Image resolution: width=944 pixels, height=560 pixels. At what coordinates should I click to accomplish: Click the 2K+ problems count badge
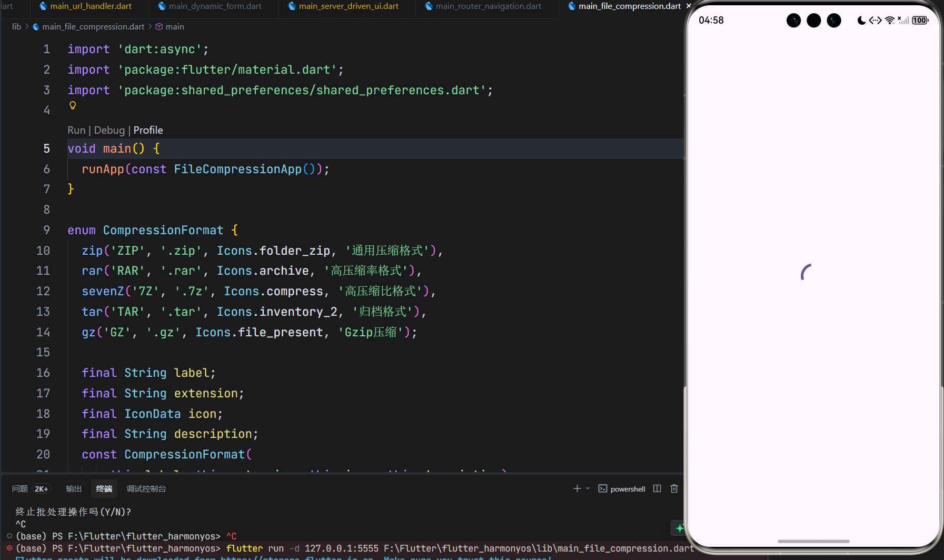click(x=42, y=489)
